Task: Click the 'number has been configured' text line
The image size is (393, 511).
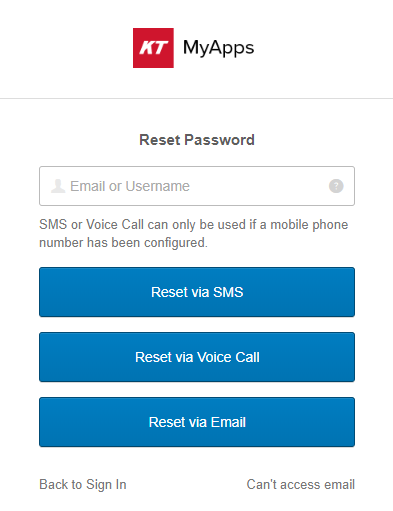Action: [123, 243]
